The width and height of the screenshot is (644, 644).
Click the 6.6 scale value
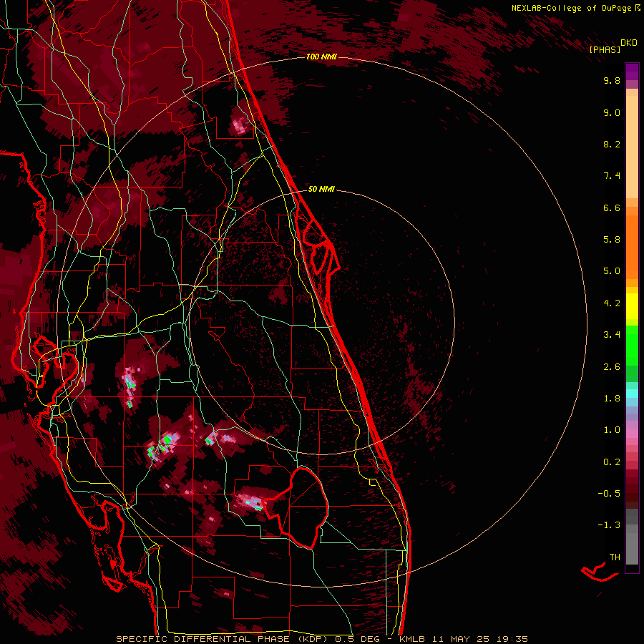pos(612,208)
